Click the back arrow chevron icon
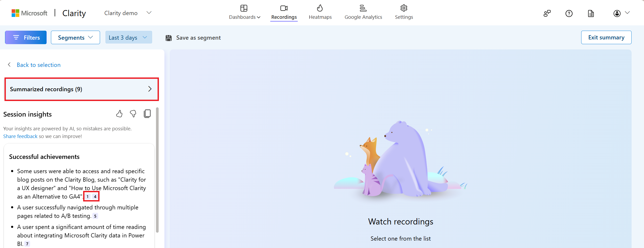This screenshot has width=644, height=248. (9, 65)
